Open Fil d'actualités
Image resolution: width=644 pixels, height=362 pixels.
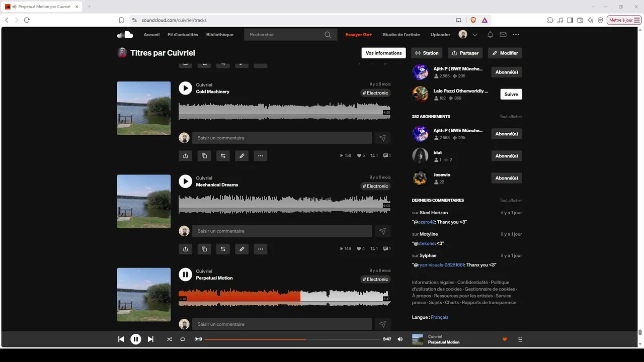pyautogui.click(x=183, y=35)
